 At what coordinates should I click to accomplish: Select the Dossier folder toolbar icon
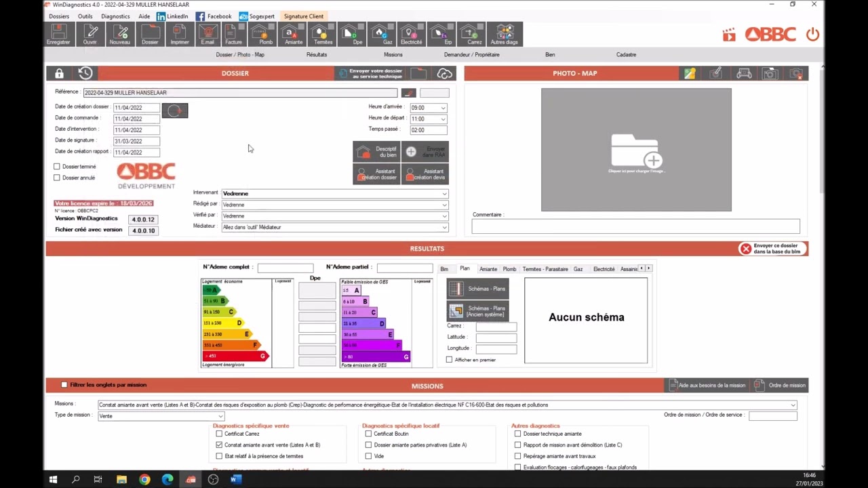[150, 34]
